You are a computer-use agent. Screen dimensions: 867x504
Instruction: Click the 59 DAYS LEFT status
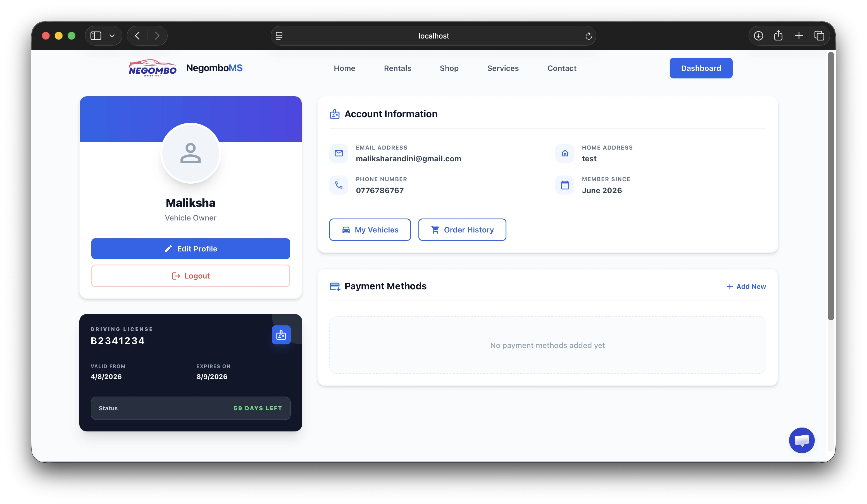258,408
